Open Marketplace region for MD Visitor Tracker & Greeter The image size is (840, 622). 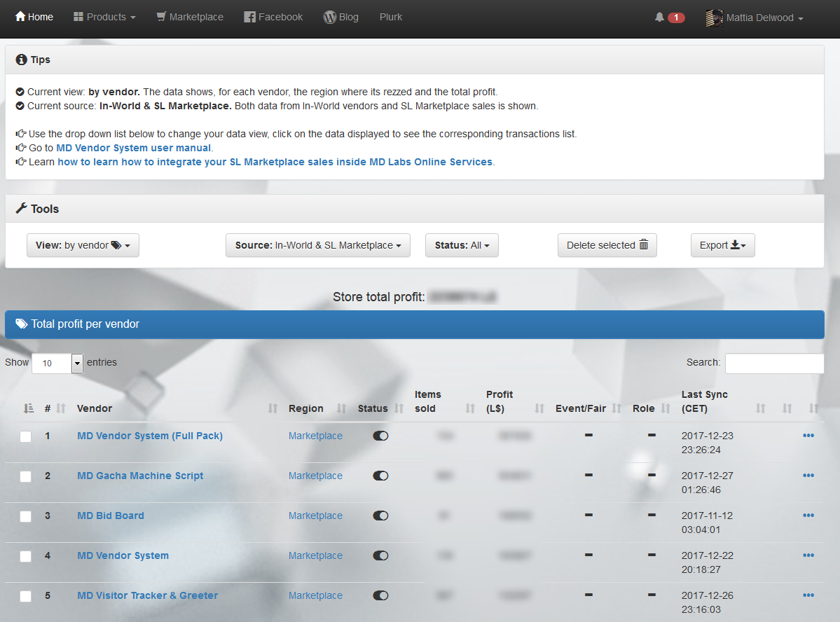click(315, 596)
